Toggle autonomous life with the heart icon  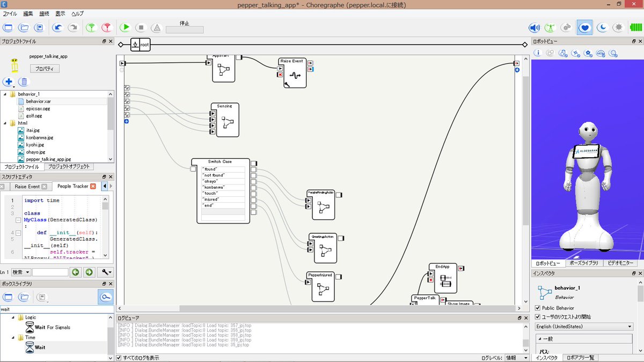pyautogui.click(x=584, y=27)
